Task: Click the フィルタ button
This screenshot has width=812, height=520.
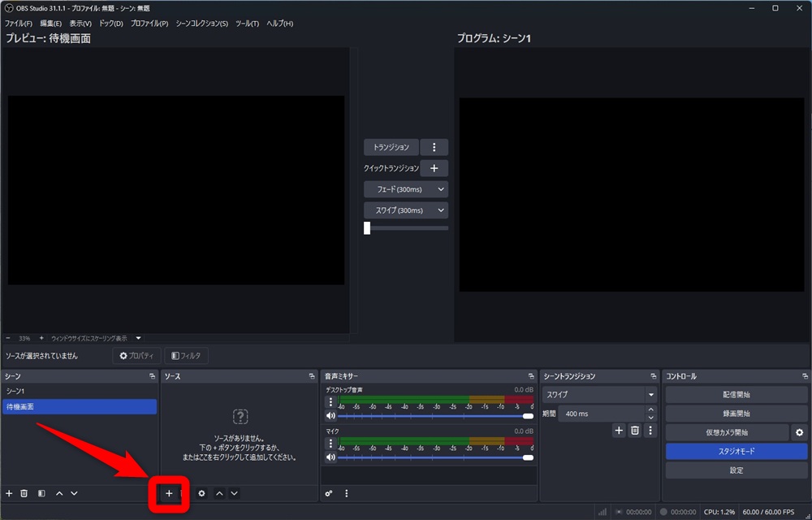Action: 187,356
